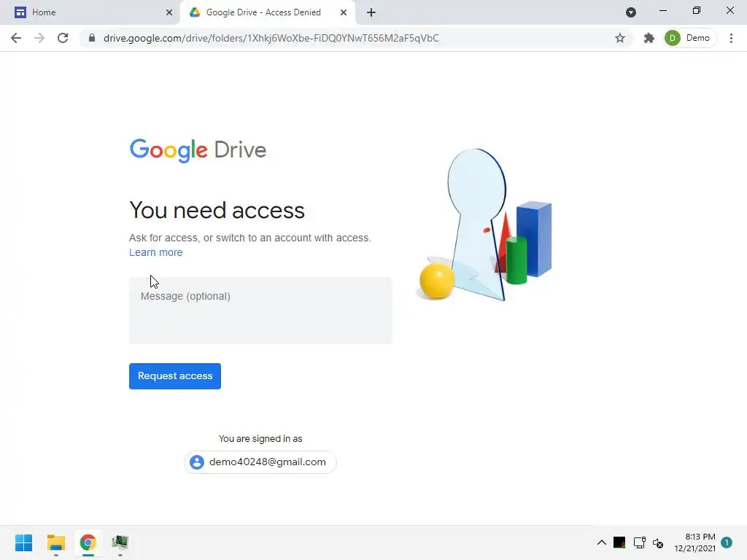Open the network status tray icon
This screenshot has height=560, width=747.
(639, 542)
